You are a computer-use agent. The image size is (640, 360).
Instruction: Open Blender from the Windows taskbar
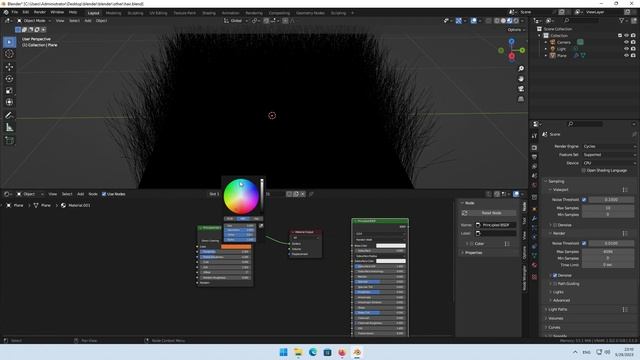(x=357, y=352)
